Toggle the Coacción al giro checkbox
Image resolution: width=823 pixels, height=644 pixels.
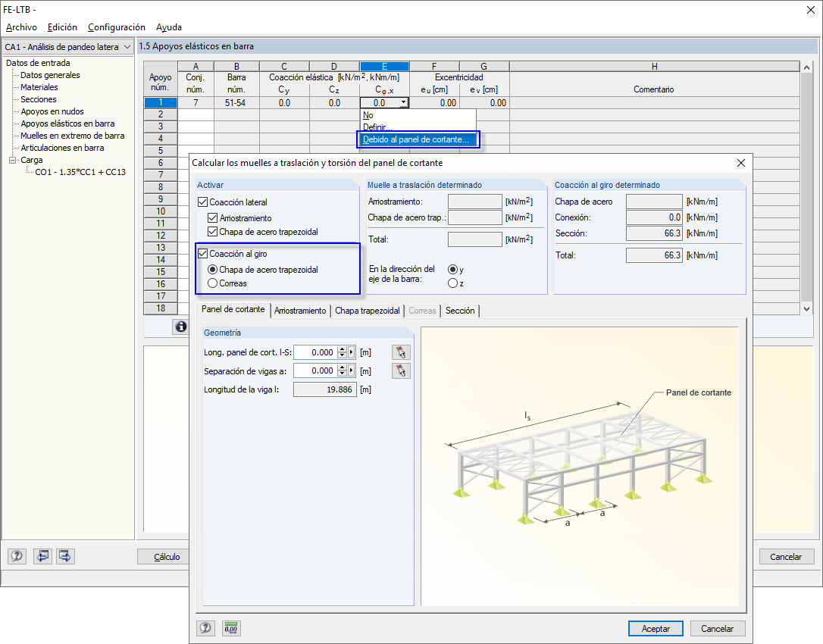(203, 254)
